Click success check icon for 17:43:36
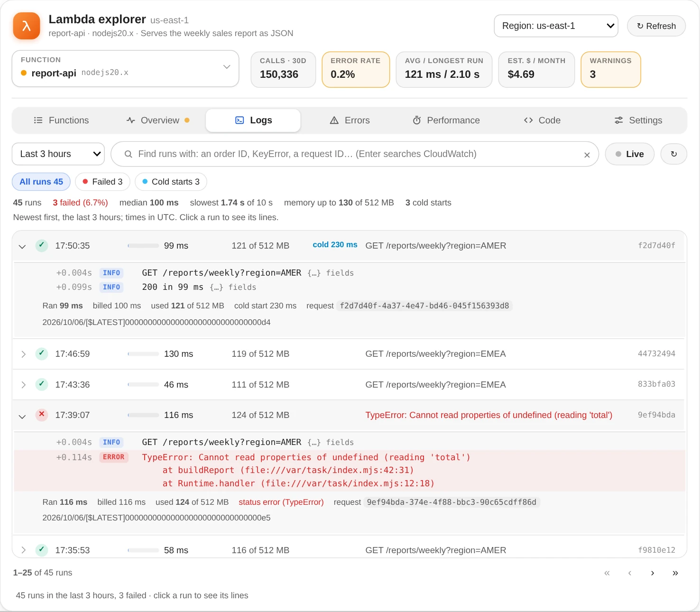700x612 pixels. coord(42,384)
